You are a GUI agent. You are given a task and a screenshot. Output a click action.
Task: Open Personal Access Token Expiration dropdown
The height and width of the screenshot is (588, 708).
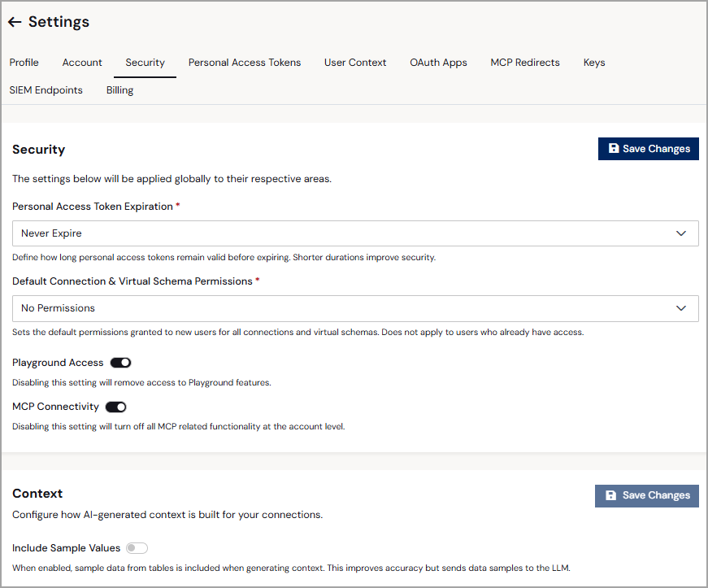[x=355, y=233]
